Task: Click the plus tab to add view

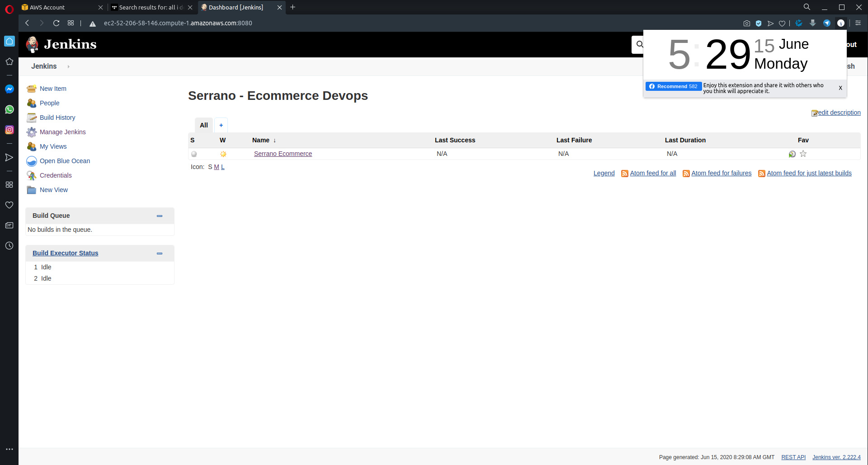Action: [221, 125]
